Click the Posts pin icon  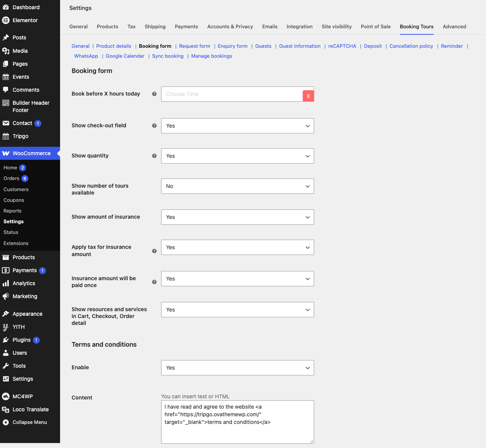click(6, 37)
